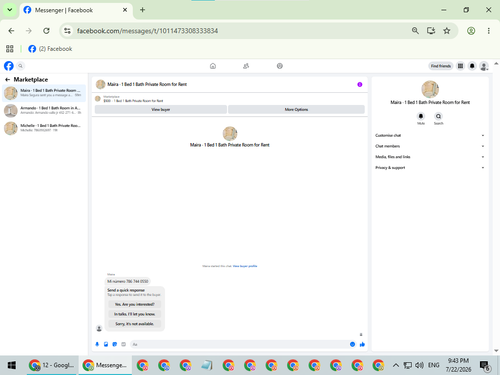Click the install app icon in the address bar

(x=431, y=31)
